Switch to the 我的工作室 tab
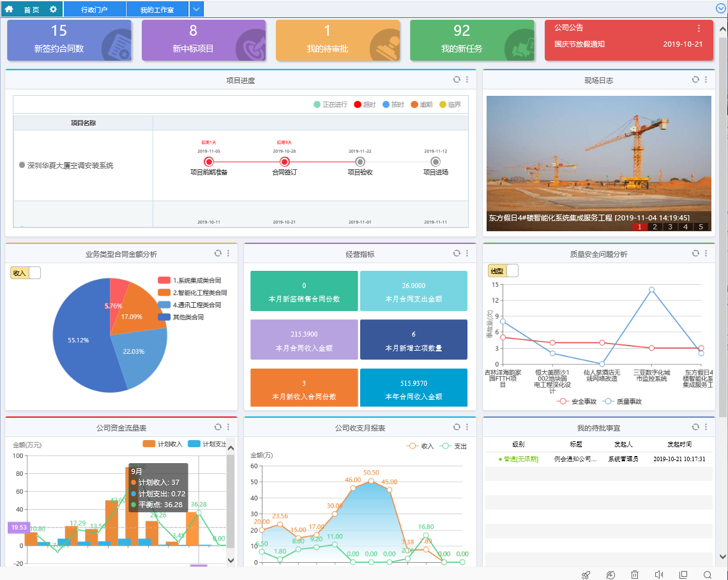The image size is (728, 580). coord(157,10)
